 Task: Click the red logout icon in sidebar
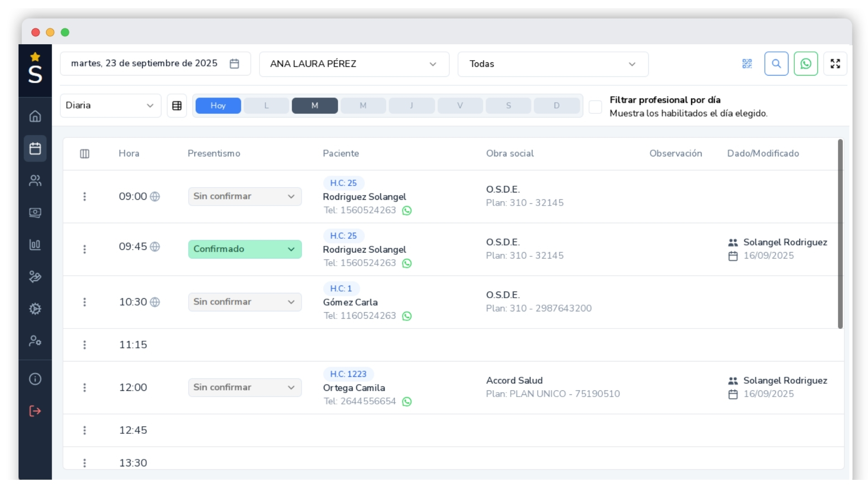click(35, 411)
